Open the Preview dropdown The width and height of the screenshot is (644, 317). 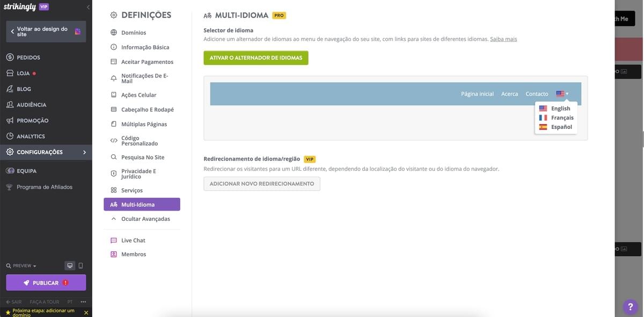21,266
